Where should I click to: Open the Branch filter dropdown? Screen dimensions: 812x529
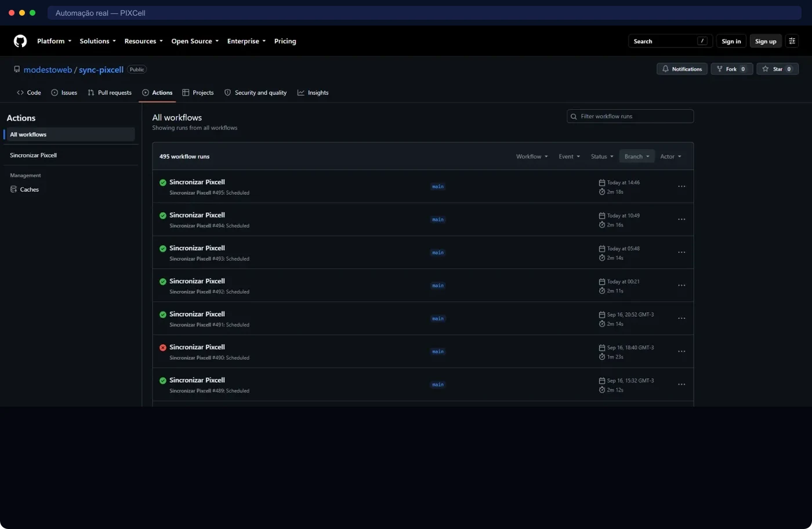tap(637, 157)
